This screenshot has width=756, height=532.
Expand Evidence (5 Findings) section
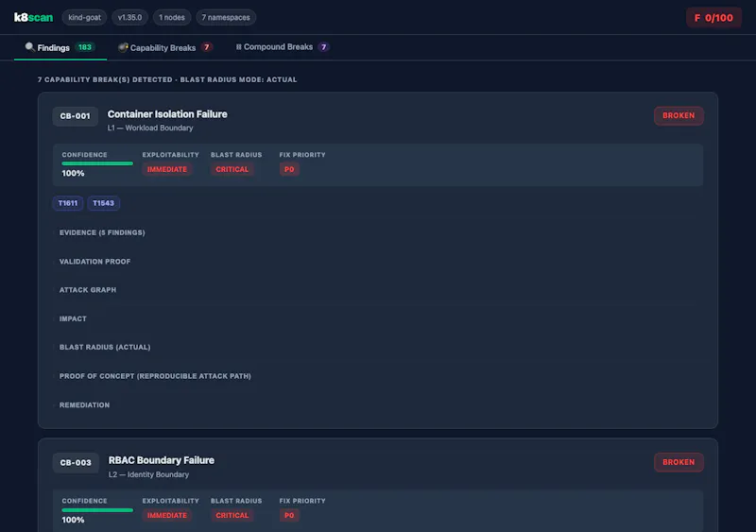coord(102,232)
